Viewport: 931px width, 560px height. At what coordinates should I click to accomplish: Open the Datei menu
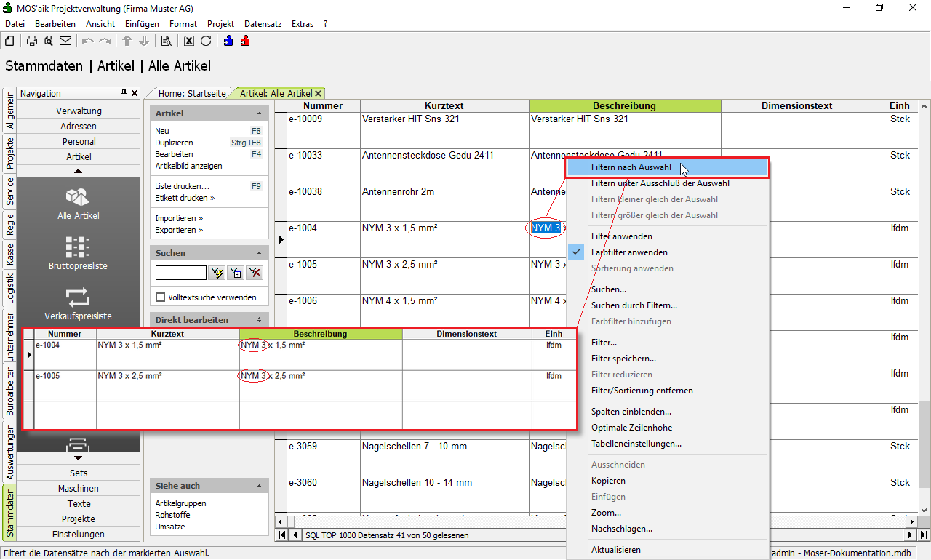click(x=15, y=24)
